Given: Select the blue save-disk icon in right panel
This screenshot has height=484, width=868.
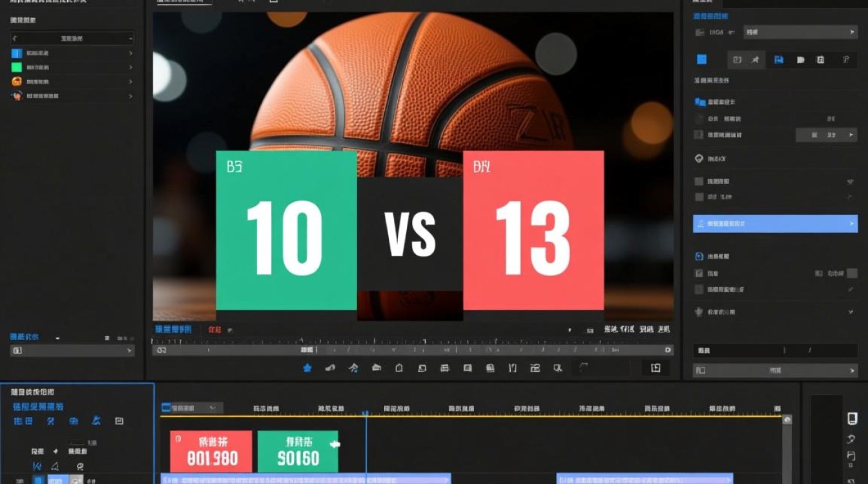Looking at the screenshot, I should [779, 59].
